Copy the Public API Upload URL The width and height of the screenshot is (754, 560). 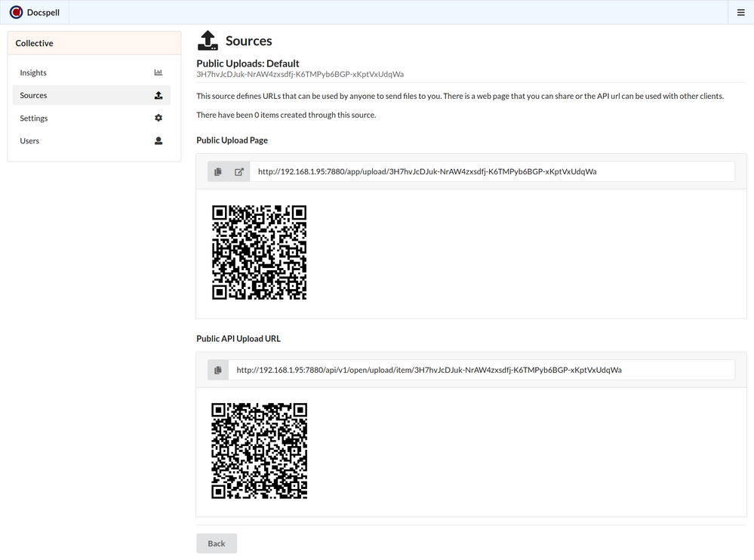click(218, 370)
